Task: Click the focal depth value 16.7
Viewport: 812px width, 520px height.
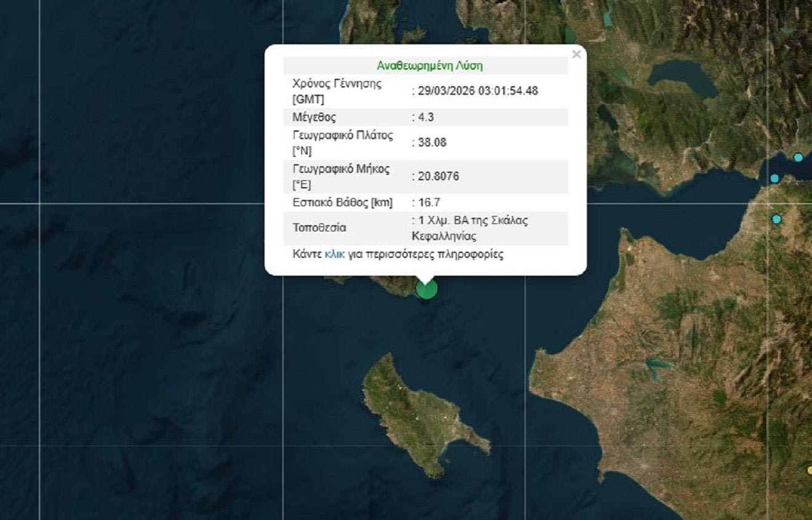Action: [429, 202]
